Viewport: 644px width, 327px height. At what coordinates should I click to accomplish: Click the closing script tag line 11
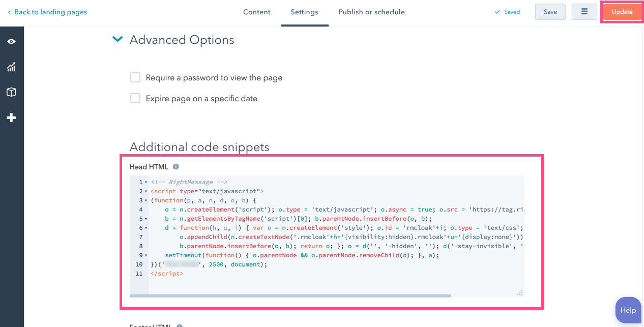[167, 274]
